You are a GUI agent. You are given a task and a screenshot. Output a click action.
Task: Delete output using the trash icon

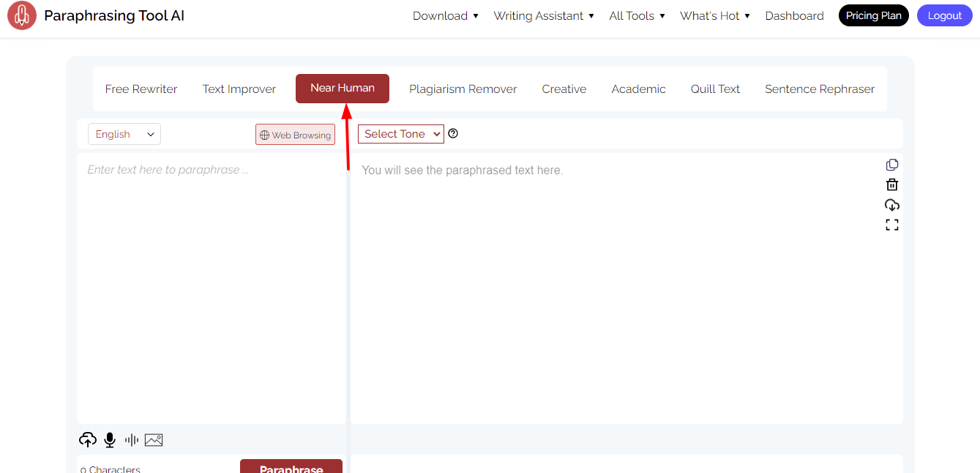click(x=892, y=185)
